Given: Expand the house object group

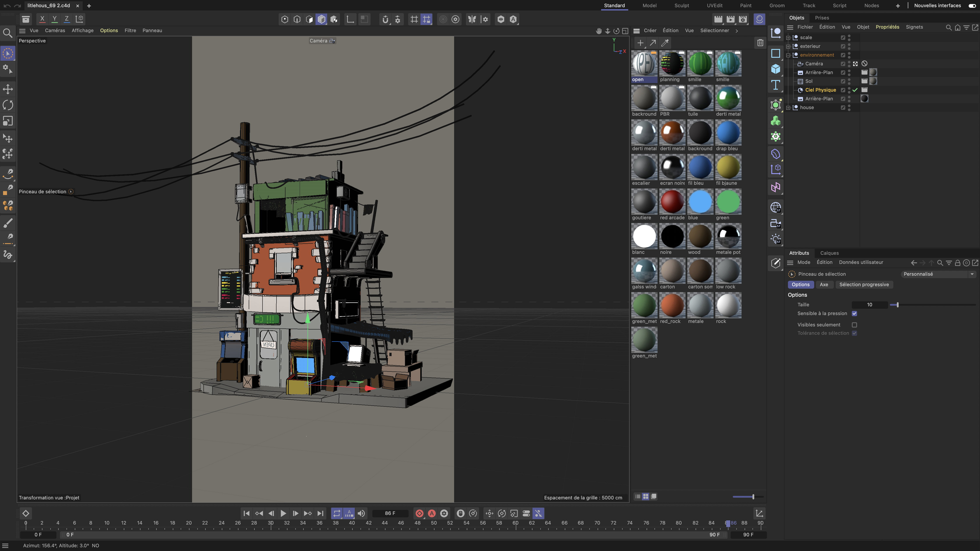Looking at the screenshot, I should pos(788,108).
